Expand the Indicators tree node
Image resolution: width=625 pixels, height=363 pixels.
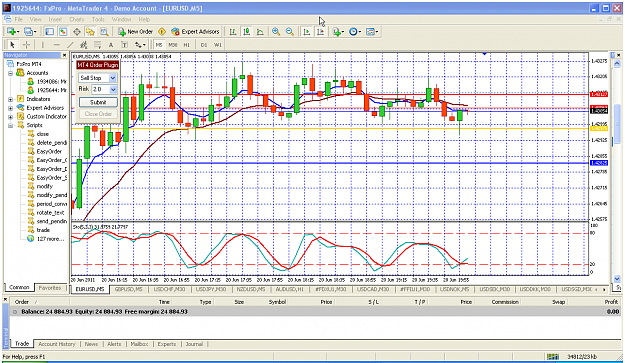point(10,99)
